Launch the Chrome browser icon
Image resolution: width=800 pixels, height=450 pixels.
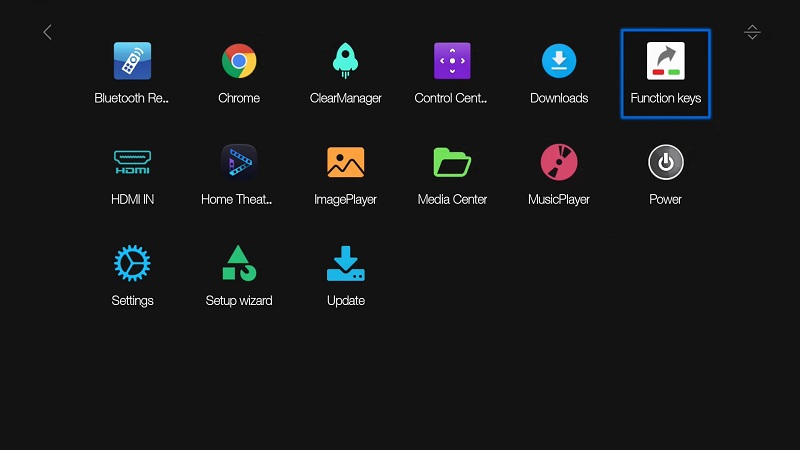point(239,61)
